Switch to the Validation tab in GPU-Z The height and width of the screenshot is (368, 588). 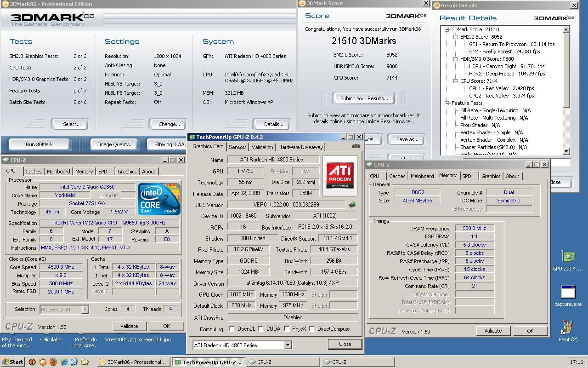tap(262, 147)
